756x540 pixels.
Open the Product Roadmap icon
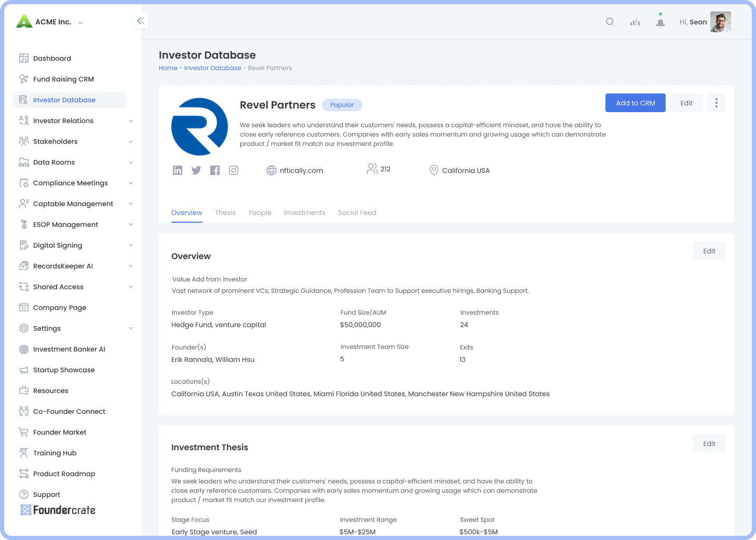pyautogui.click(x=24, y=474)
